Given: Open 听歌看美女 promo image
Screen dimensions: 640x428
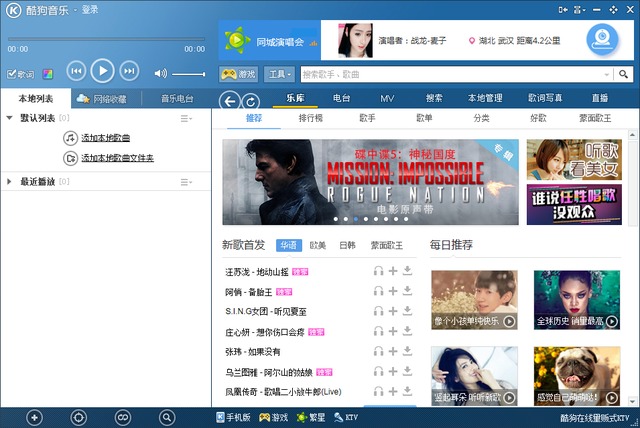Looking at the screenshot, I should (574, 160).
